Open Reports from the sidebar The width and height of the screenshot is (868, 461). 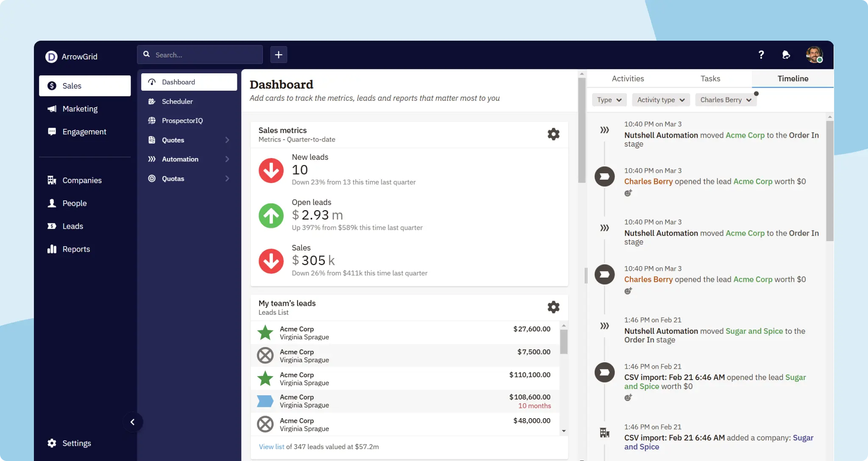(76, 249)
